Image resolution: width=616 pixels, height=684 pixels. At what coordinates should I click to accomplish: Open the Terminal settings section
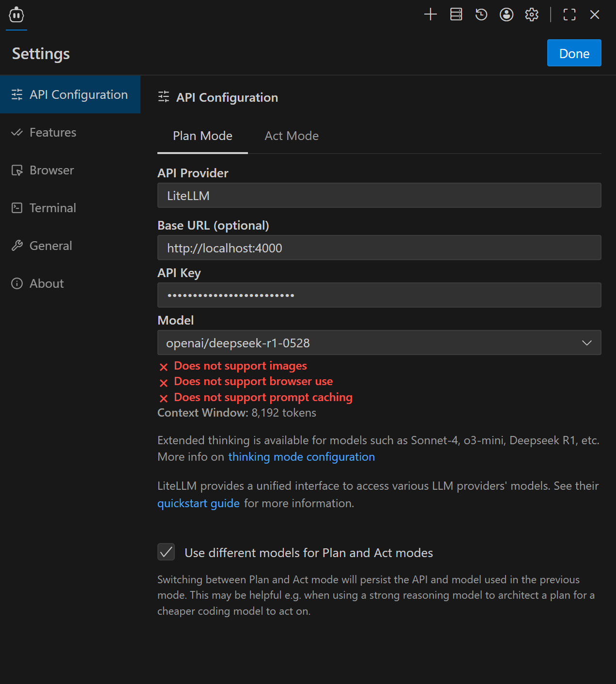point(52,208)
